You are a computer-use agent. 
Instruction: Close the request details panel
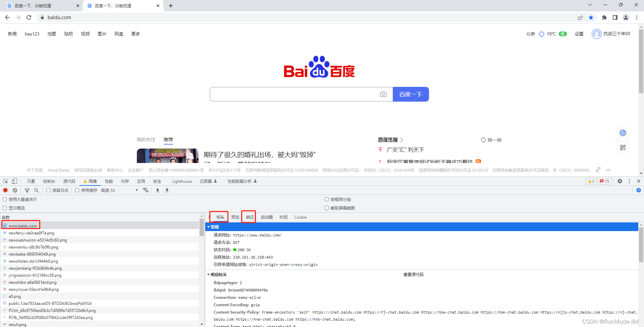pos(209,217)
